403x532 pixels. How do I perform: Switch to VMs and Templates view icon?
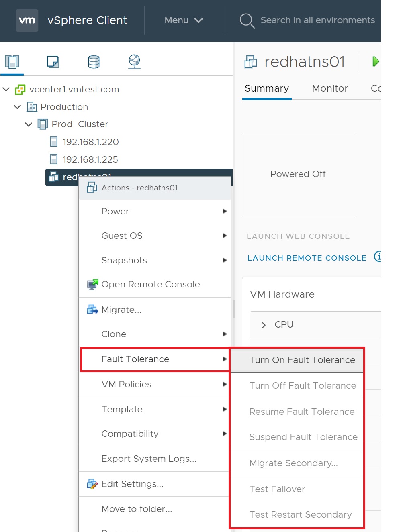click(x=53, y=62)
